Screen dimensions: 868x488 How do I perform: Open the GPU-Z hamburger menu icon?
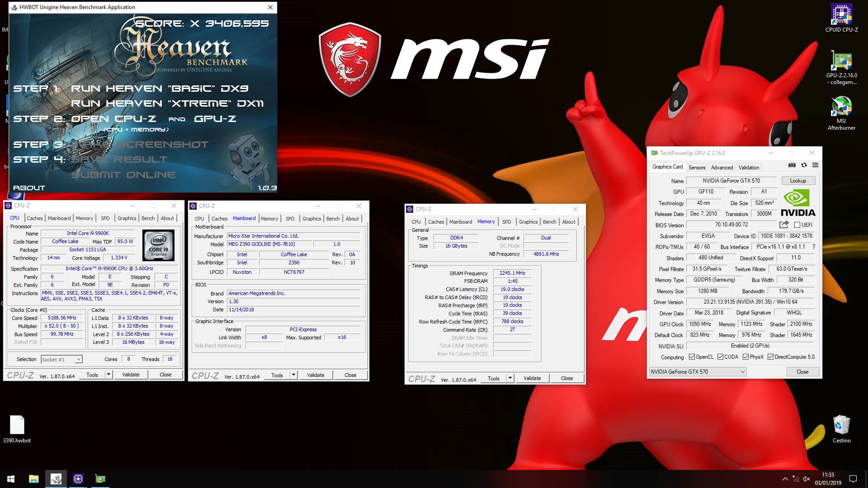coord(815,165)
